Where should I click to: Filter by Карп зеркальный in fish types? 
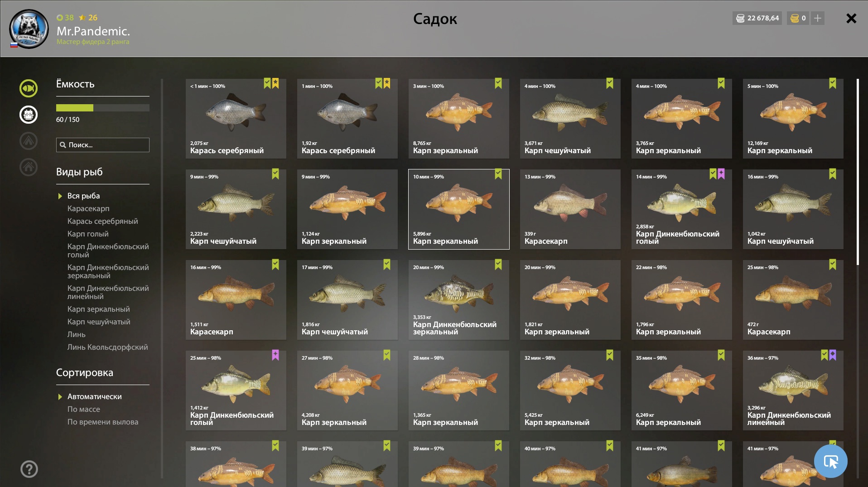[x=99, y=309]
